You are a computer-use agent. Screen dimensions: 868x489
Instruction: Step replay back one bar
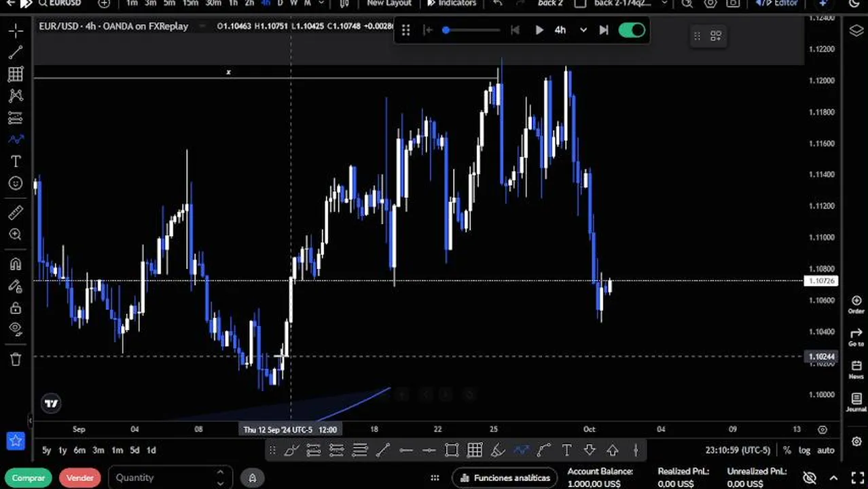pyautogui.click(x=515, y=30)
